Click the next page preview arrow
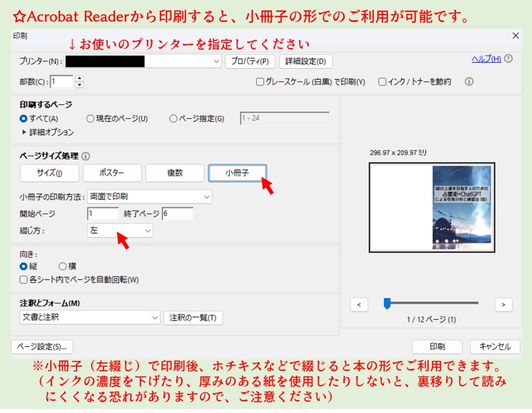This screenshot has width=532, height=413. [503, 304]
